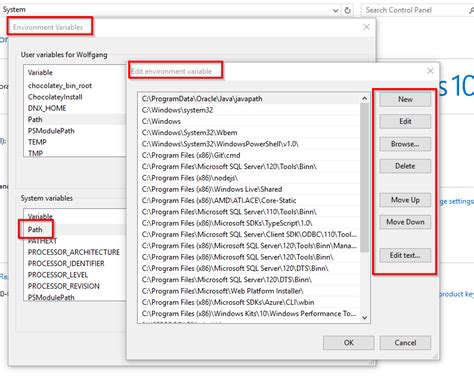Select the C:\Windows entry

[x=249, y=121]
